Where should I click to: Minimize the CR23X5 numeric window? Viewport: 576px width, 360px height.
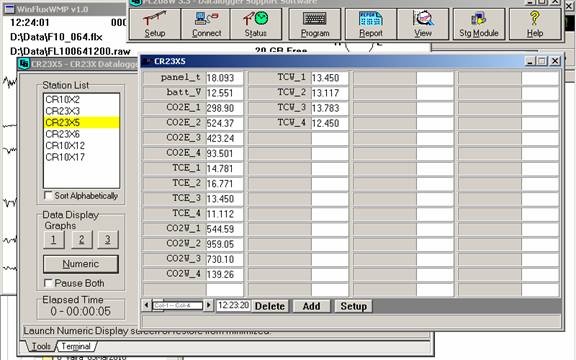pyautogui.click(x=529, y=61)
